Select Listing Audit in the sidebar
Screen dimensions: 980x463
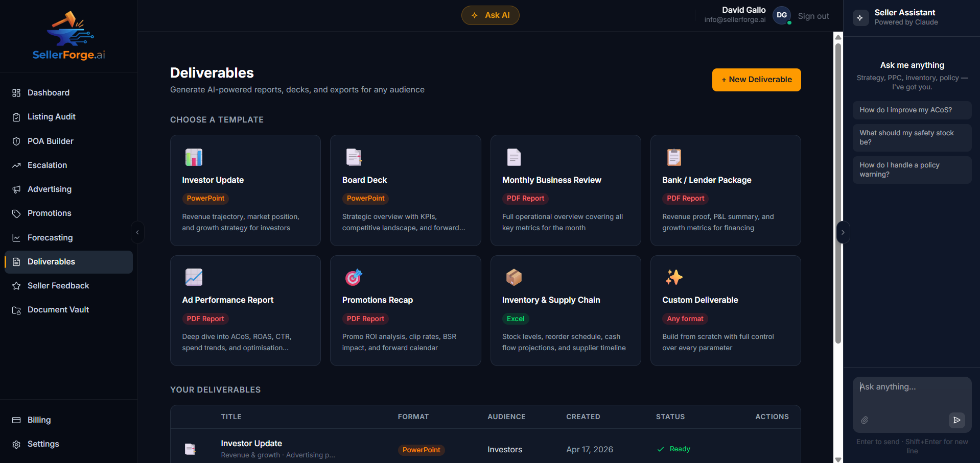pos(51,116)
